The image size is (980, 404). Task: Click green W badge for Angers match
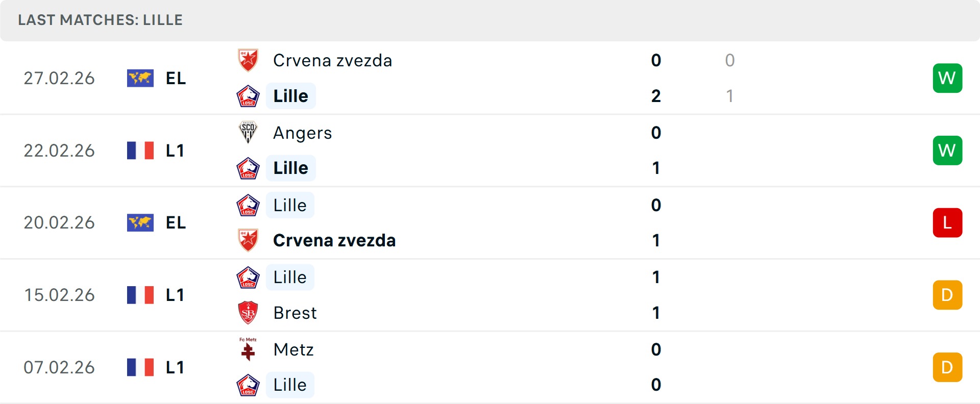[x=947, y=150]
